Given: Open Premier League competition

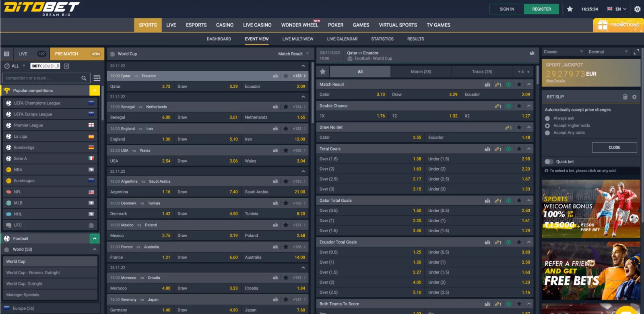Looking at the screenshot, I should click(x=50, y=125).
